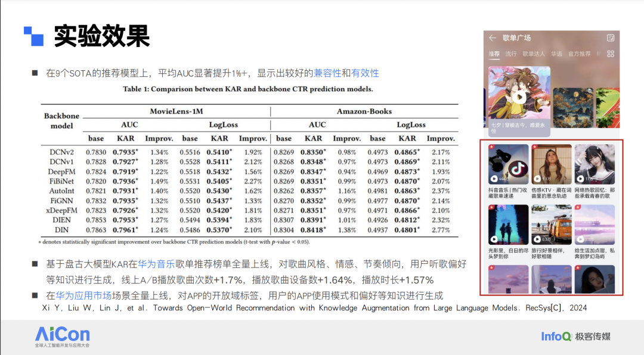Switch to the 流行 tab
The height and width of the screenshot is (355, 644).
coord(511,53)
